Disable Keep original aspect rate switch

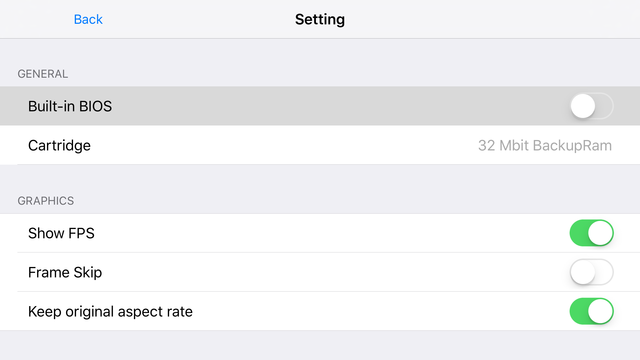(x=591, y=311)
